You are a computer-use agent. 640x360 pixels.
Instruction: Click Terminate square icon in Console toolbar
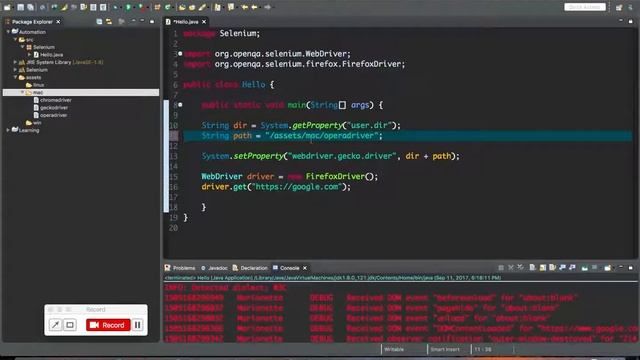click(x=501, y=268)
